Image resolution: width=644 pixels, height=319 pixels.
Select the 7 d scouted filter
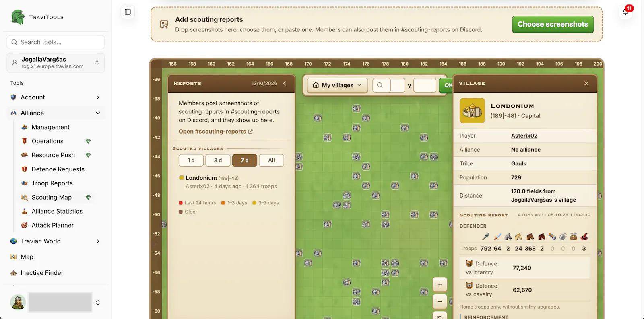[x=245, y=160]
